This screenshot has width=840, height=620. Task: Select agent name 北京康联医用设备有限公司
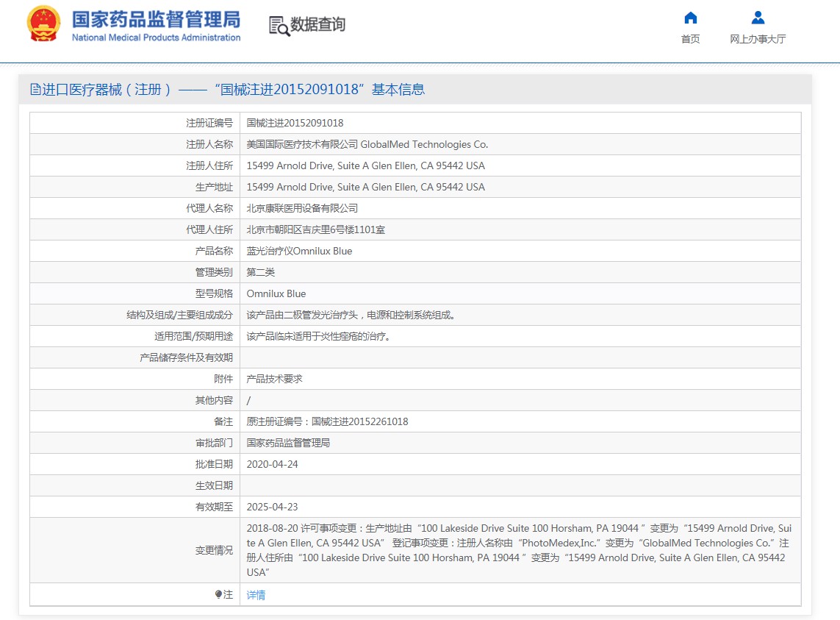(302, 208)
